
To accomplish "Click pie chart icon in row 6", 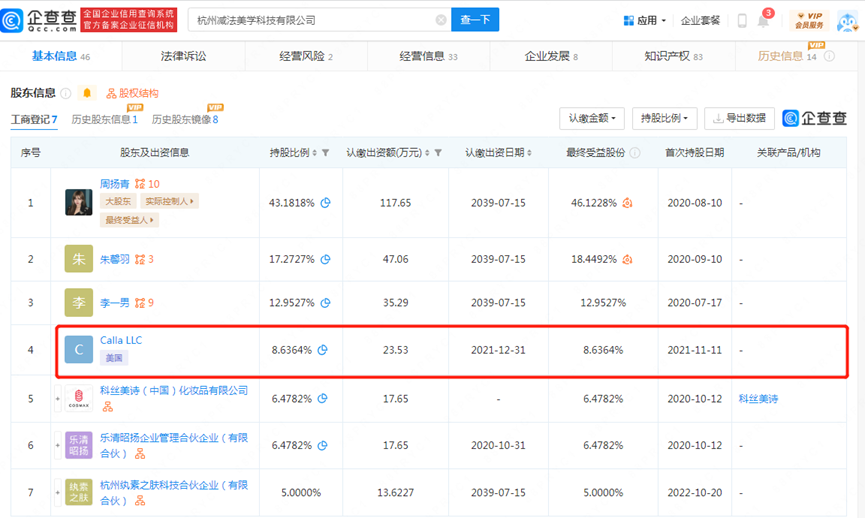I will coord(323,445).
